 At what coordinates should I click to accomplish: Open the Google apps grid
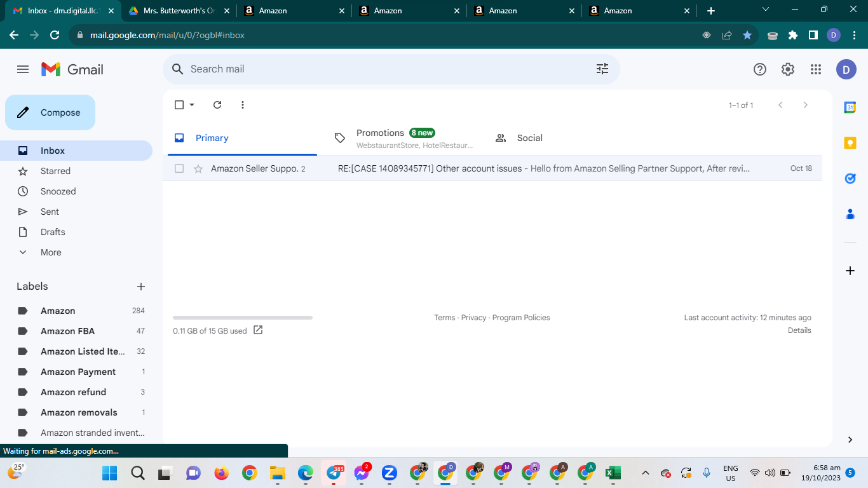(x=816, y=69)
